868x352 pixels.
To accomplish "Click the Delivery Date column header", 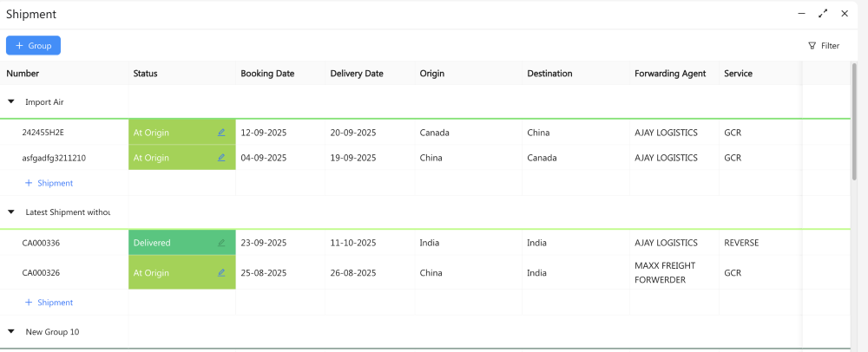I will coord(357,74).
